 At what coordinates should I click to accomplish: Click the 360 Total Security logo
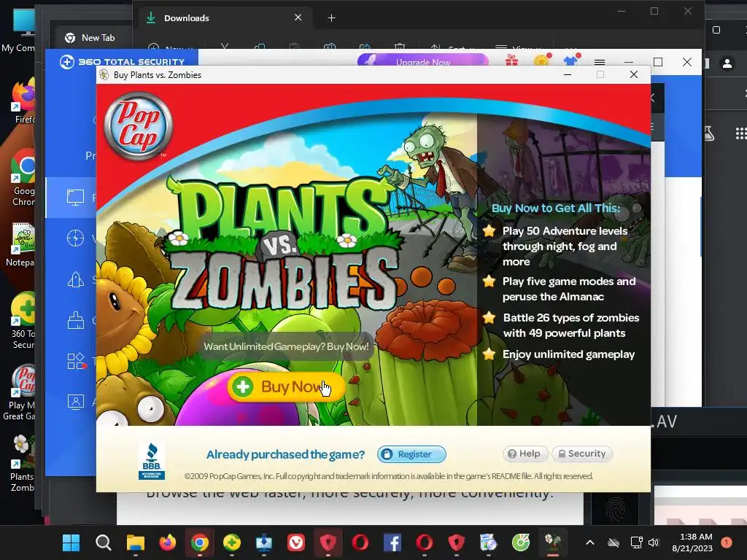pyautogui.click(x=122, y=62)
